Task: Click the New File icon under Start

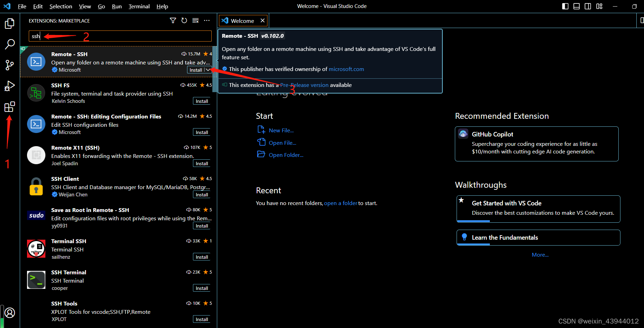Action: (261, 130)
